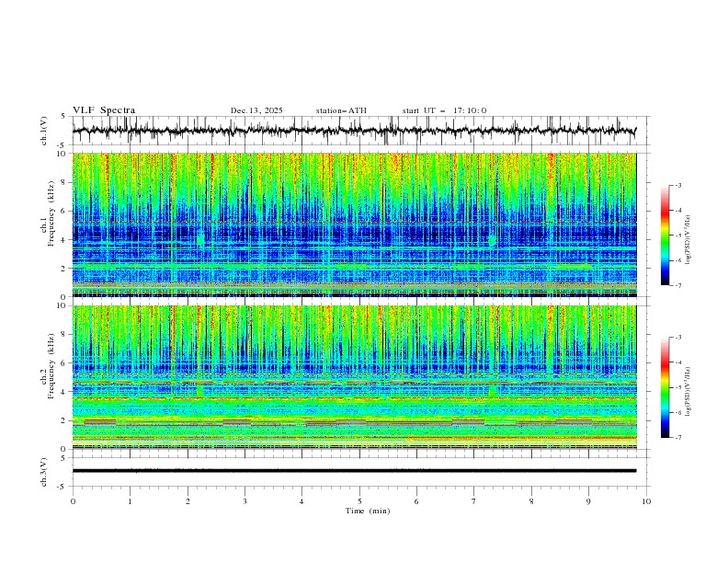Screen dimensions: 728x563
Task: Click the "10" kHz tick on ch.2 spectrogram
Action: pyautogui.click(x=63, y=305)
